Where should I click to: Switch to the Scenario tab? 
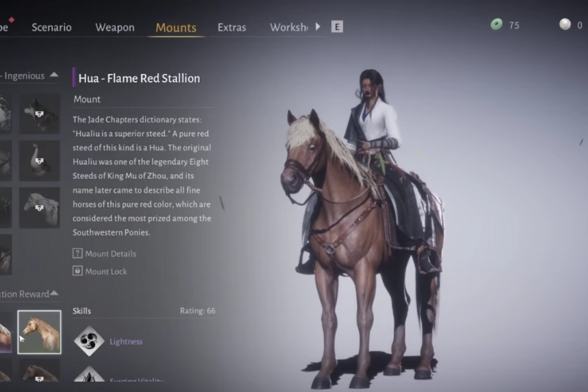[x=52, y=27]
